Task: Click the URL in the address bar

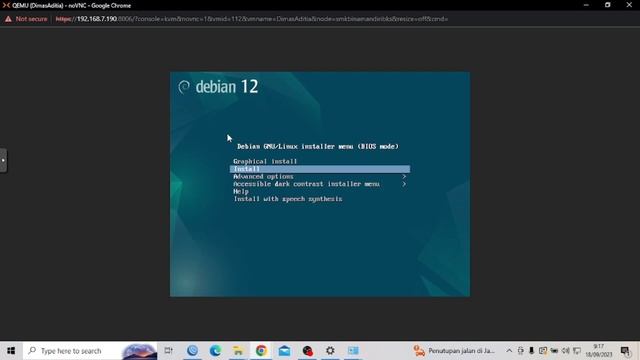Action: (251, 19)
